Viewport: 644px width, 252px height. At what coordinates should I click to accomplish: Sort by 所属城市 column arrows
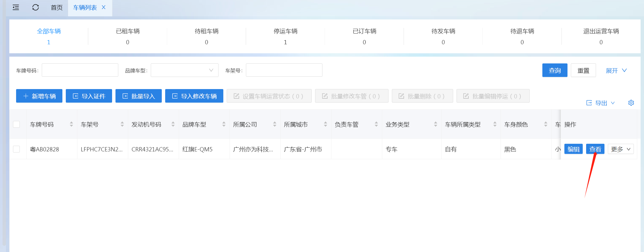tap(326, 124)
